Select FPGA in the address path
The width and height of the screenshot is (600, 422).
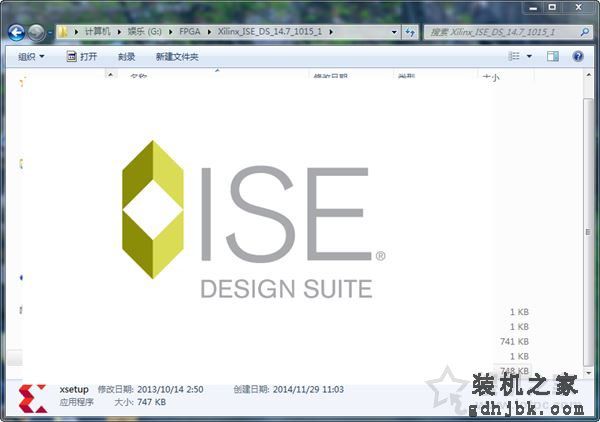pyautogui.click(x=190, y=32)
